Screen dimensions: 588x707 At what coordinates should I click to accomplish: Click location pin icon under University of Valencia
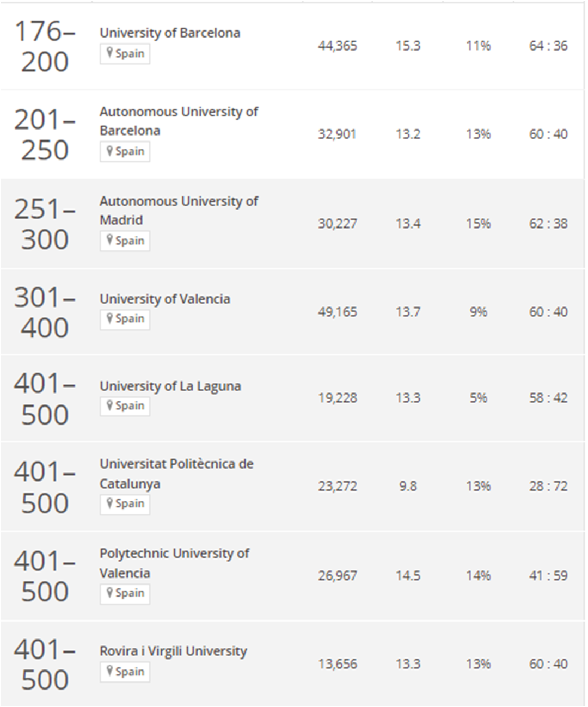point(110,318)
